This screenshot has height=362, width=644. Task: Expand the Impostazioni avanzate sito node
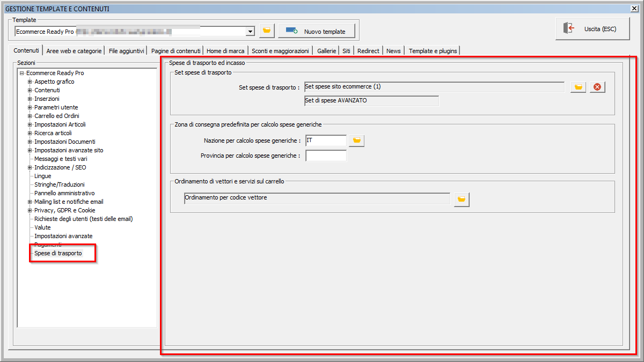tap(30, 151)
